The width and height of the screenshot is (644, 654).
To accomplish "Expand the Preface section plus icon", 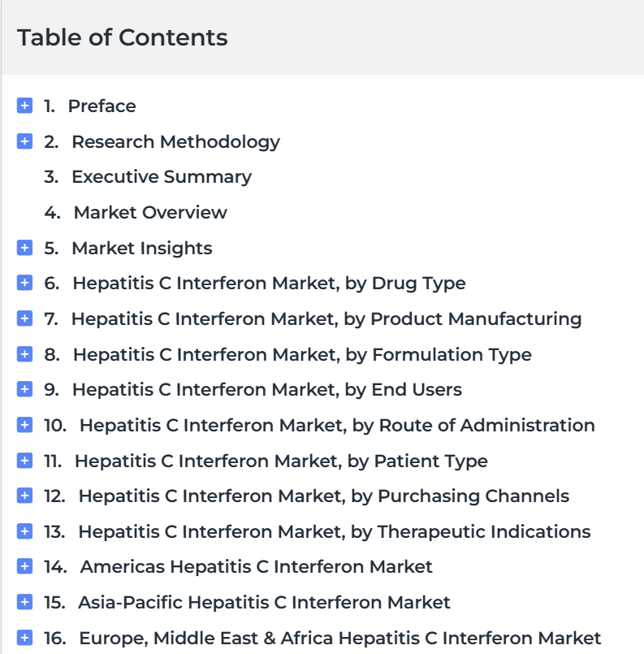I will point(24,106).
